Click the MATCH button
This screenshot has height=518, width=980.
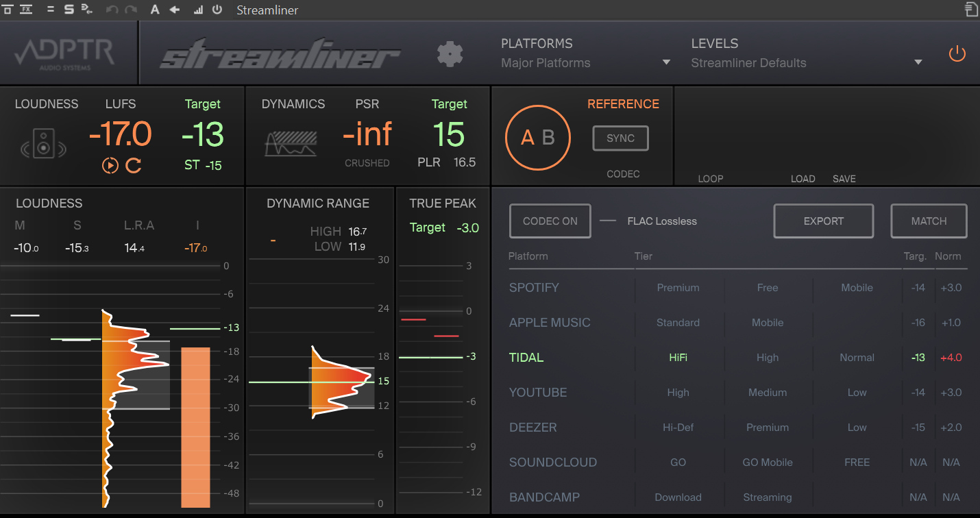[x=929, y=221]
